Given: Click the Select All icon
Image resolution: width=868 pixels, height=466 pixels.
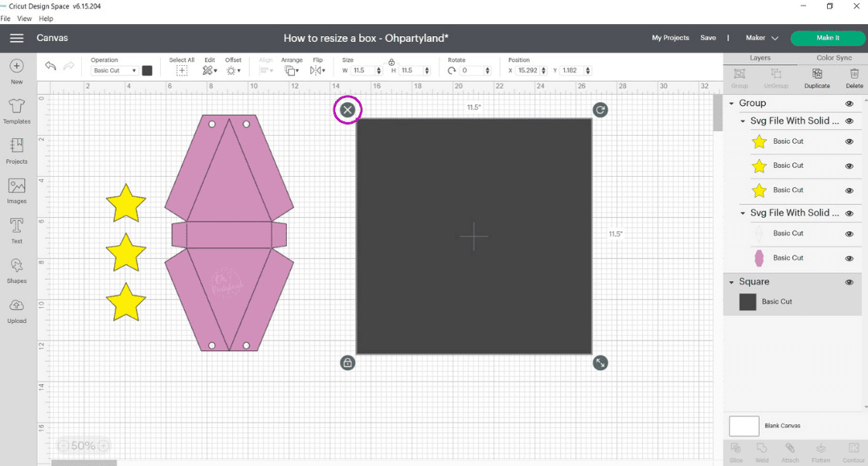Looking at the screenshot, I should pyautogui.click(x=182, y=70).
